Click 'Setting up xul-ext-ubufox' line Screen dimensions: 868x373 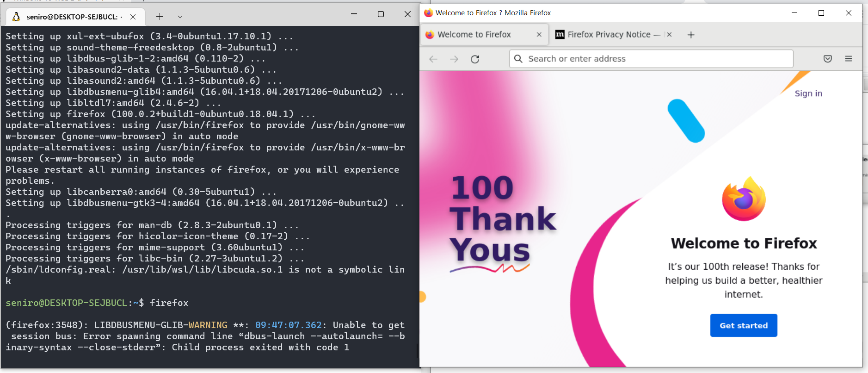point(149,36)
